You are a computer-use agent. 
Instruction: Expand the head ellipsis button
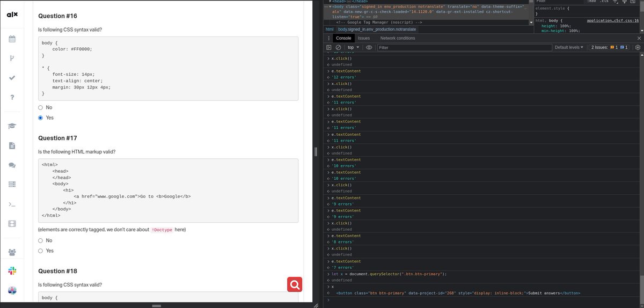point(349,2)
